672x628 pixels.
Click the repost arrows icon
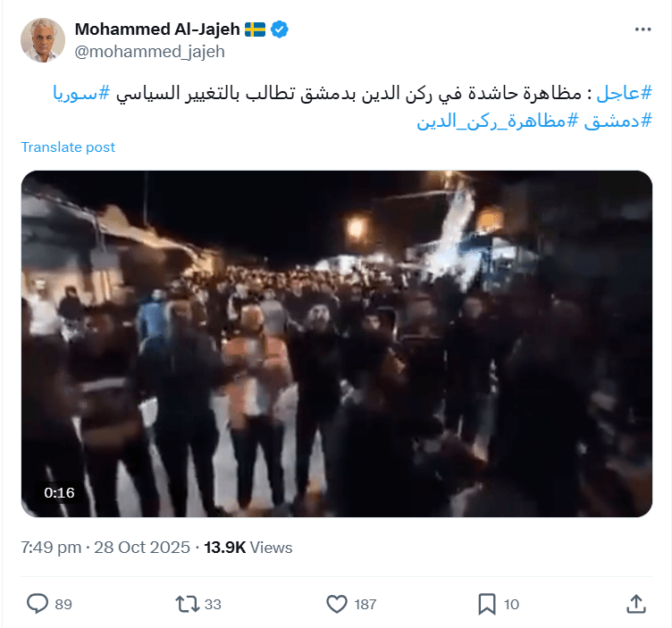click(188, 604)
